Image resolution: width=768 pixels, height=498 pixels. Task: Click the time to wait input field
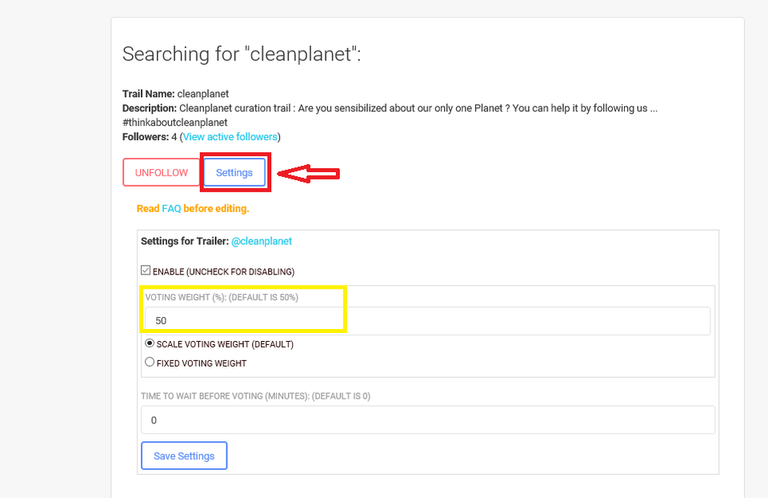pyautogui.click(x=427, y=420)
